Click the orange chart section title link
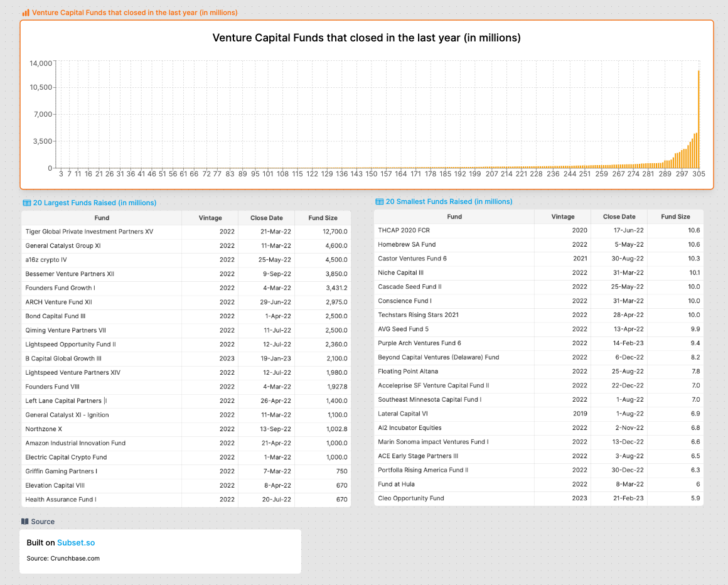 (x=134, y=13)
